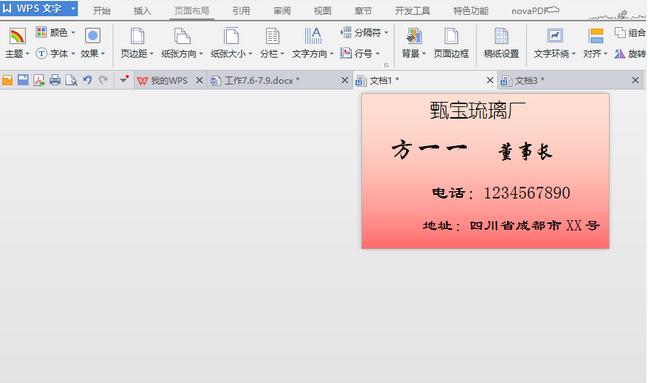This screenshot has height=383, width=650.
Task: Close the 工作7.6-7.9.docx tab
Action: pyautogui.click(x=344, y=80)
